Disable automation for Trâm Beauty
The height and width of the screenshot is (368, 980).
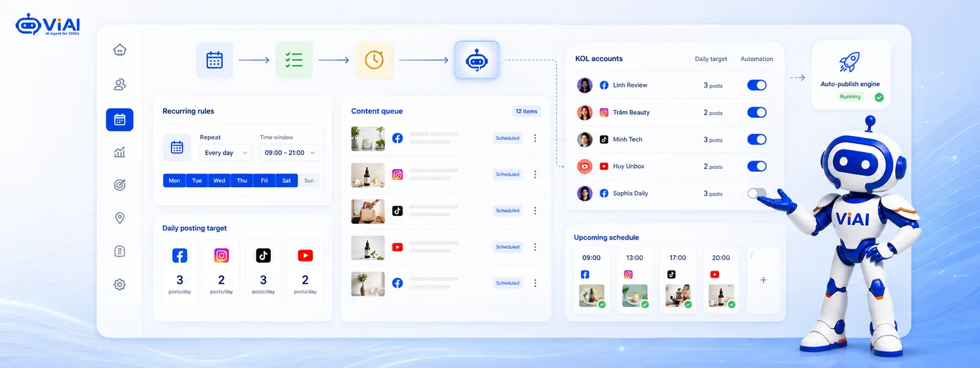(x=757, y=112)
